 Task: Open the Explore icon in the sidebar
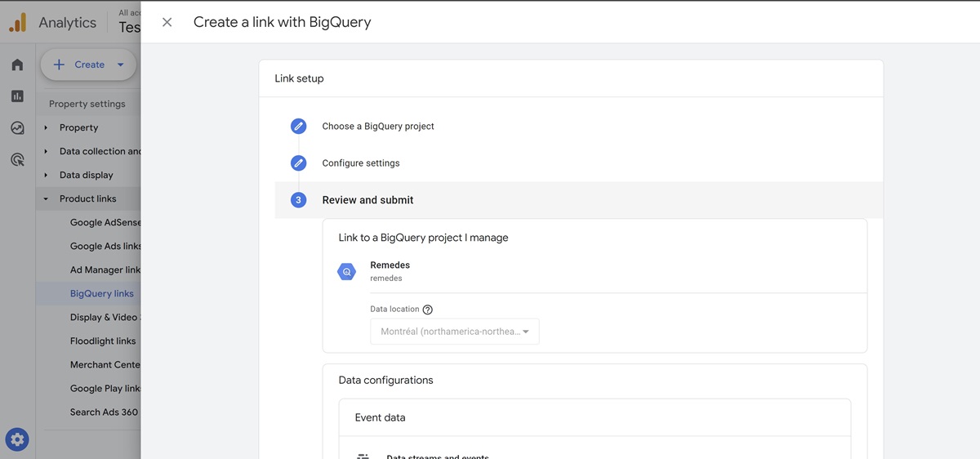tap(17, 128)
